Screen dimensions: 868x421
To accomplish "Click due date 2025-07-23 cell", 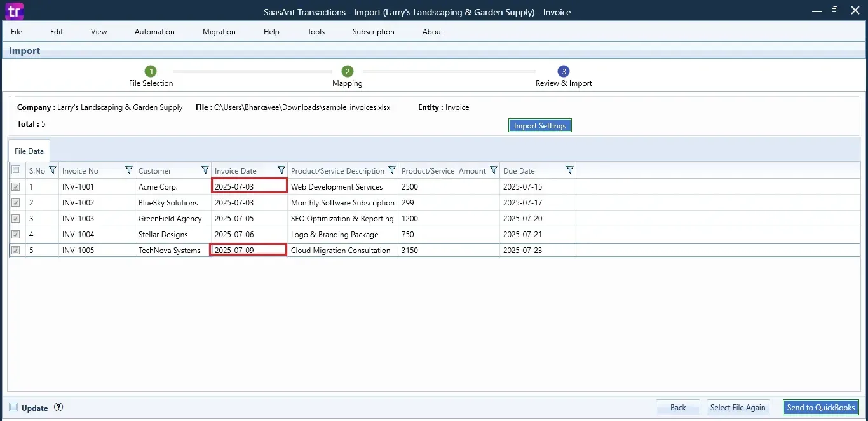I will (538, 251).
